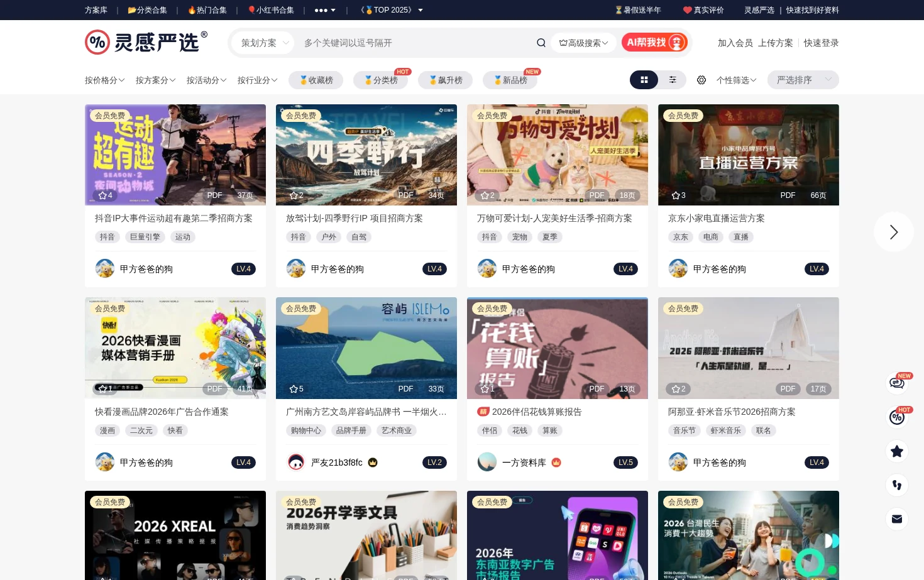Image resolution: width=924 pixels, height=580 pixels.
Task: Open 2026开学季文具 thumbnail
Action: click(x=366, y=535)
